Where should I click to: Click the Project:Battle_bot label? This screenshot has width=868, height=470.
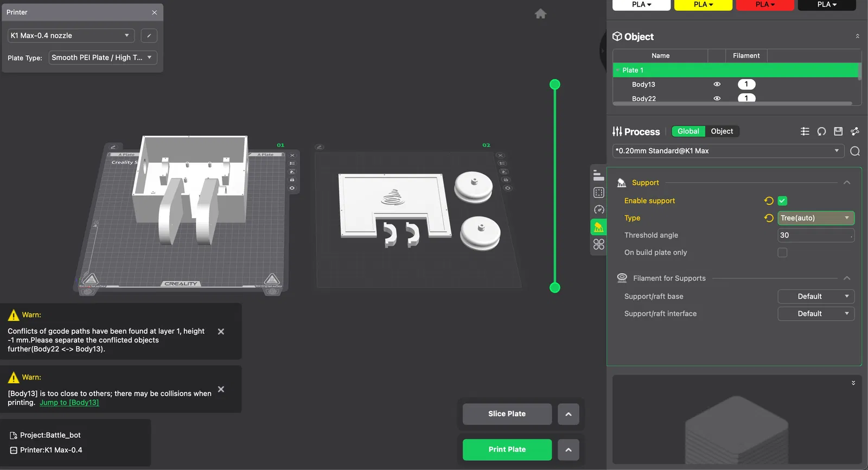tap(50, 435)
